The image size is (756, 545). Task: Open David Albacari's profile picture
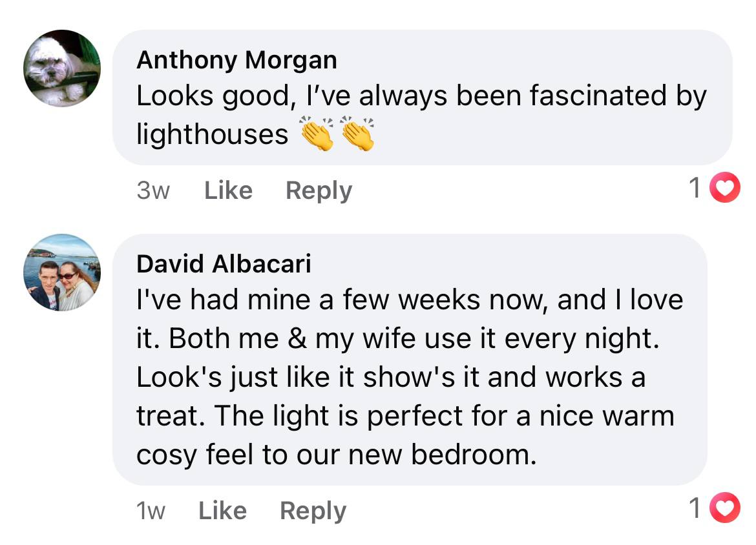pos(62,272)
